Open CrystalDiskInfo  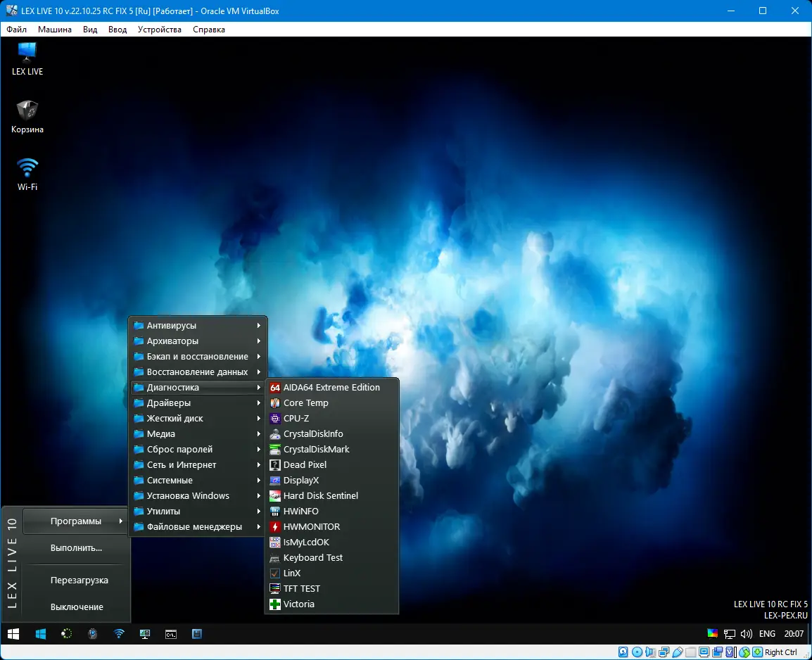[x=331, y=434]
